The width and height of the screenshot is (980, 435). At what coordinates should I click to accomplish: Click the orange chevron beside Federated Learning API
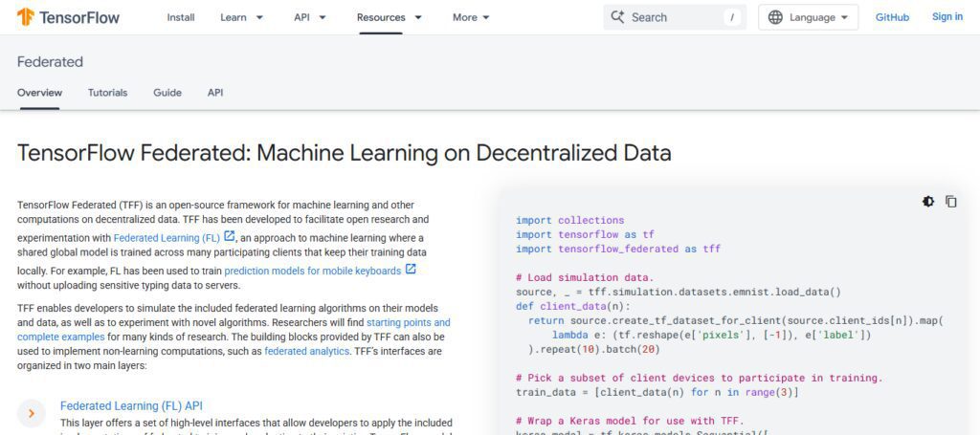pos(32,413)
